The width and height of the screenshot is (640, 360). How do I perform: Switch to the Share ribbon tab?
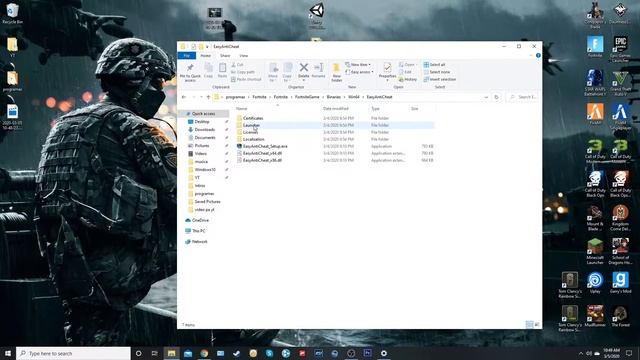(x=225, y=56)
